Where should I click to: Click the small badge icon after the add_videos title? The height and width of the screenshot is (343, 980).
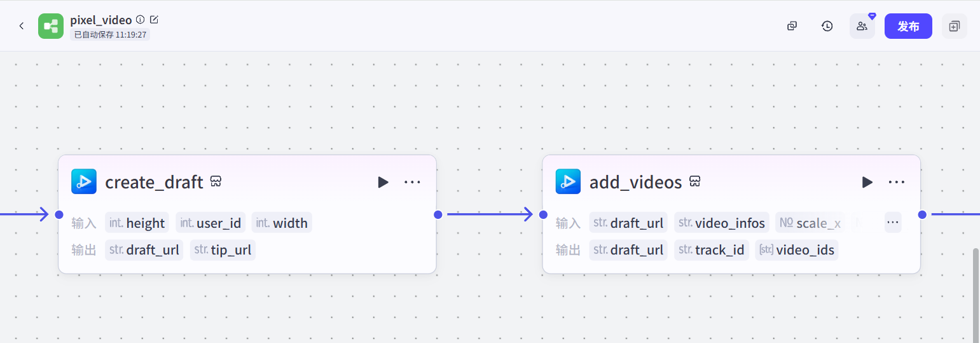pyautogui.click(x=694, y=182)
